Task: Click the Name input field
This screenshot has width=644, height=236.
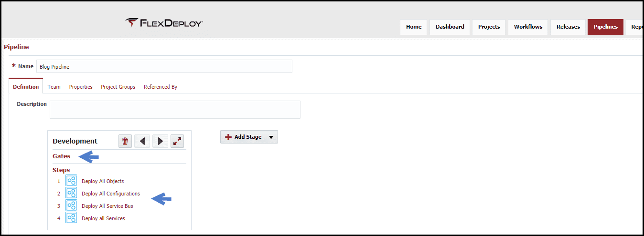Action: (x=164, y=66)
